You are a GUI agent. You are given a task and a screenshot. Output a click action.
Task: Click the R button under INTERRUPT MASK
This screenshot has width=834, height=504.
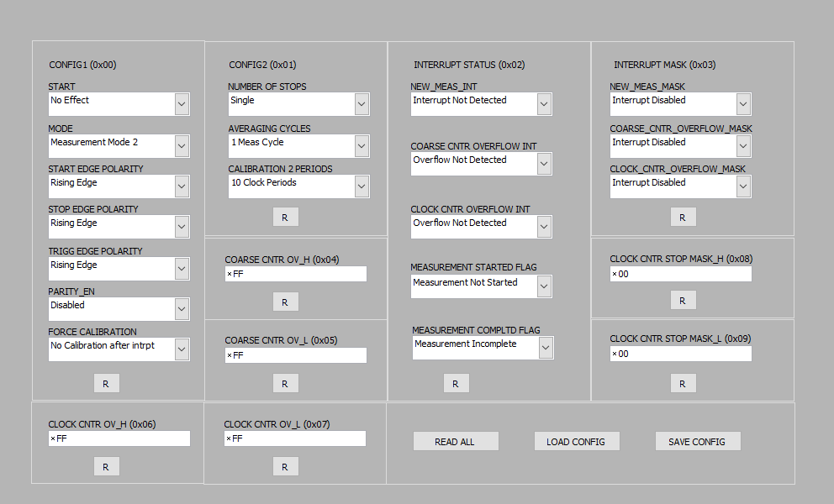[683, 218]
